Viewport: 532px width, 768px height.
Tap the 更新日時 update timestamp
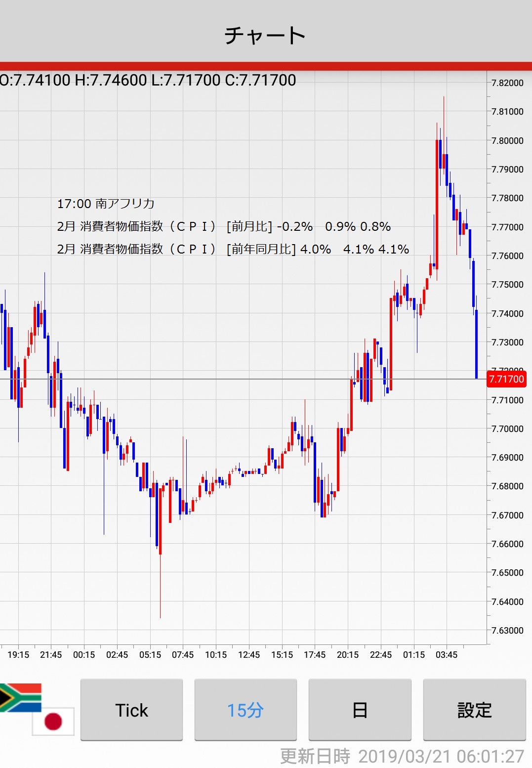[402, 756]
